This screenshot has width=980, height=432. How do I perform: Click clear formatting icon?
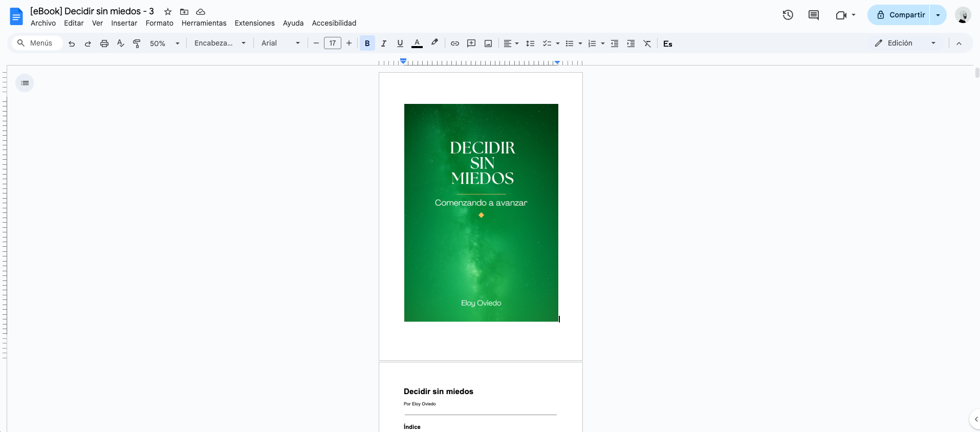click(647, 44)
